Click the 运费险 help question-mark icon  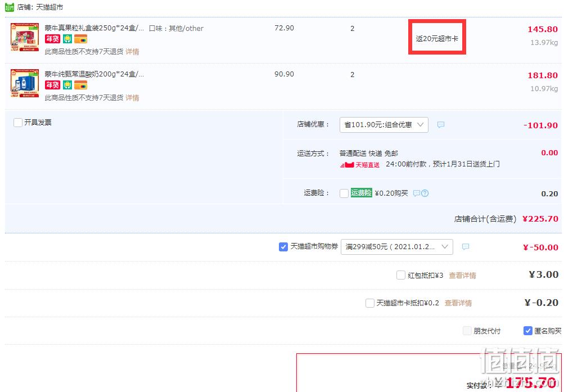point(425,193)
